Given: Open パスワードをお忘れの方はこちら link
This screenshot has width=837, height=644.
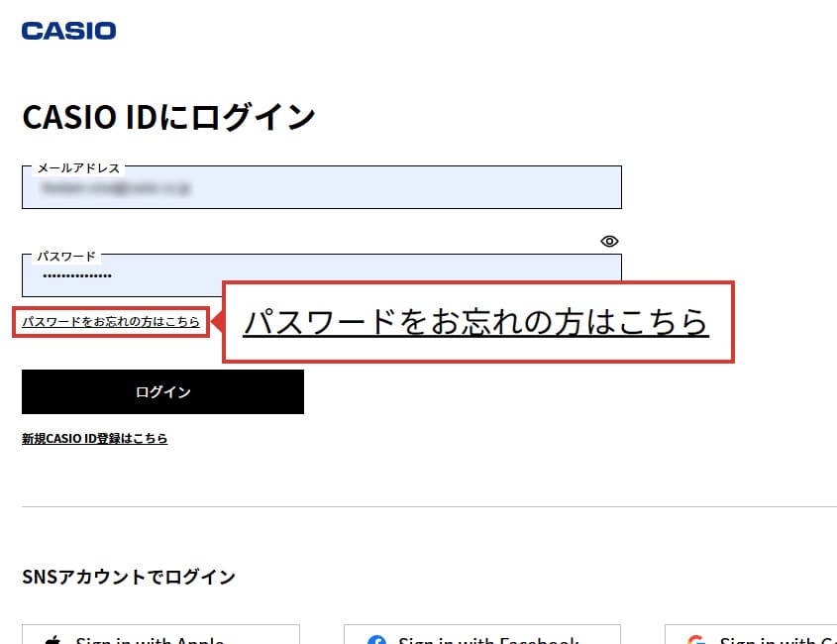Looking at the screenshot, I should (x=111, y=321).
